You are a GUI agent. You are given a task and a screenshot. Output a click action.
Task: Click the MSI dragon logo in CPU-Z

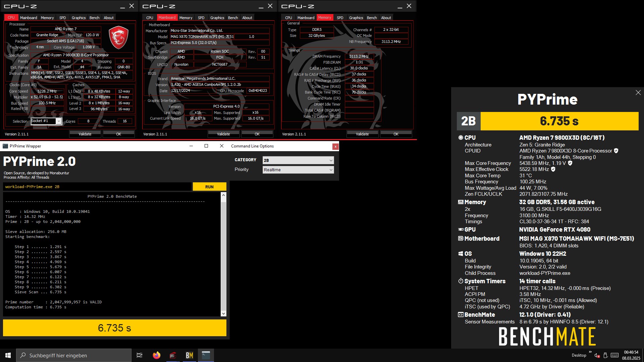coord(118,37)
